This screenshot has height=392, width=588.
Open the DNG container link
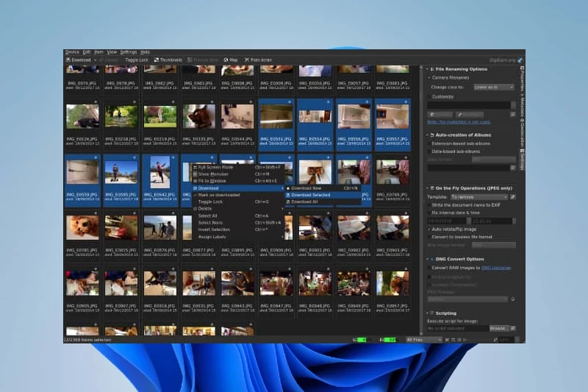point(495,268)
